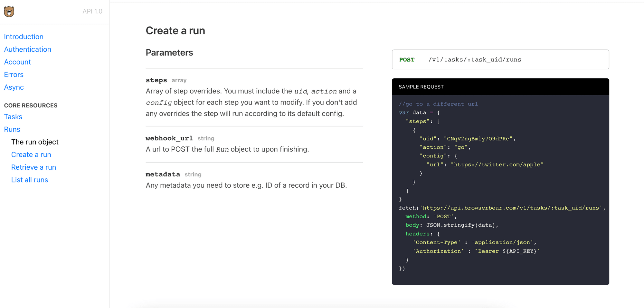
Task: Open Retrieve a run subsection
Action: click(33, 167)
